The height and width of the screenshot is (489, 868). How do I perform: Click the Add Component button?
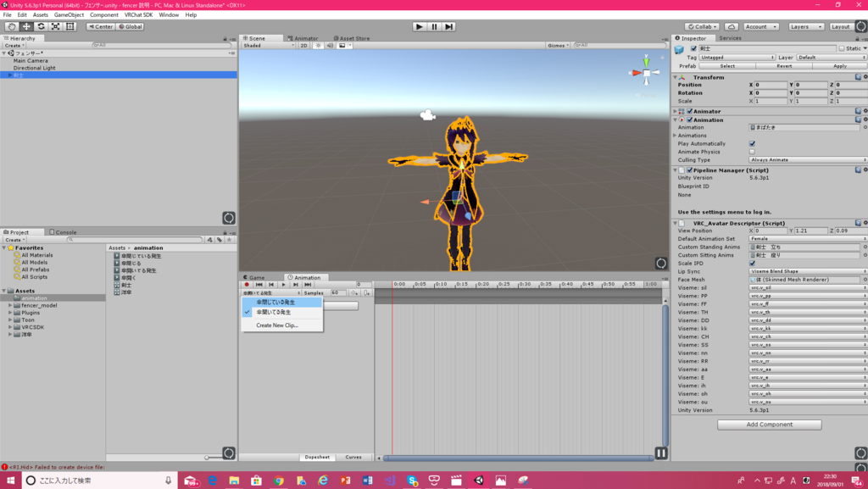click(x=770, y=425)
